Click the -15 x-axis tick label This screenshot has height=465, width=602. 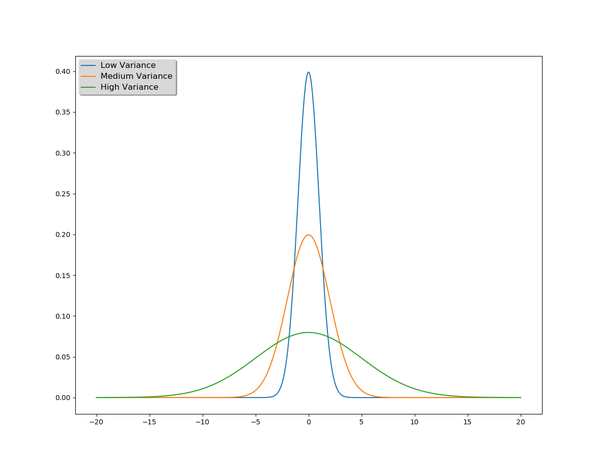point(149,422)
